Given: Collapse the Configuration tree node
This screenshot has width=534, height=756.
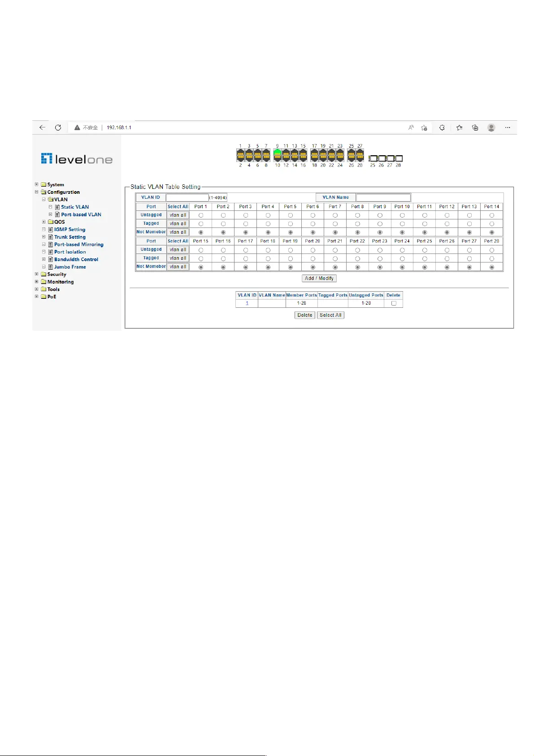Looking at the screenshot, I should tap(37, 192).
